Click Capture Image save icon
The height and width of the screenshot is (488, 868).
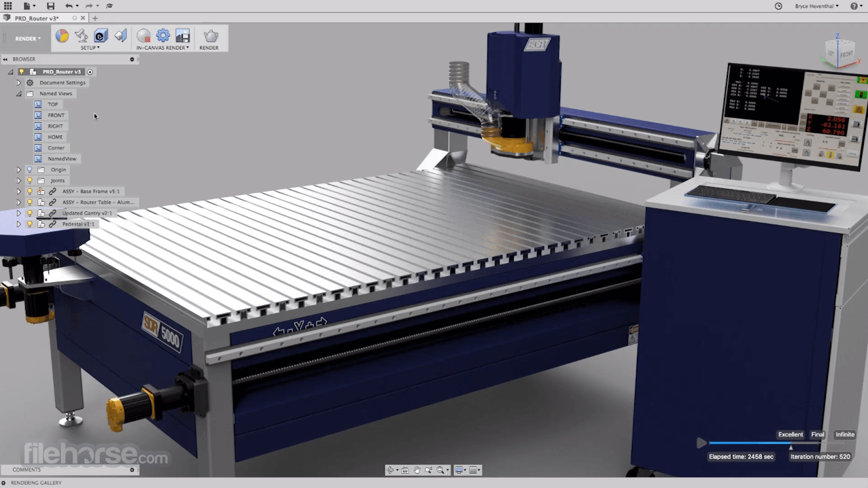tap(182, 36)
